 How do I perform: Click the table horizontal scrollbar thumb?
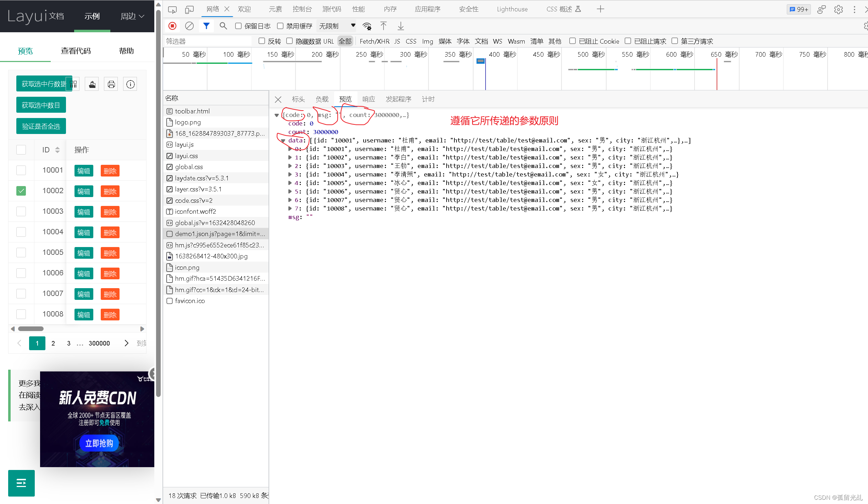click(x=31, y=329)
